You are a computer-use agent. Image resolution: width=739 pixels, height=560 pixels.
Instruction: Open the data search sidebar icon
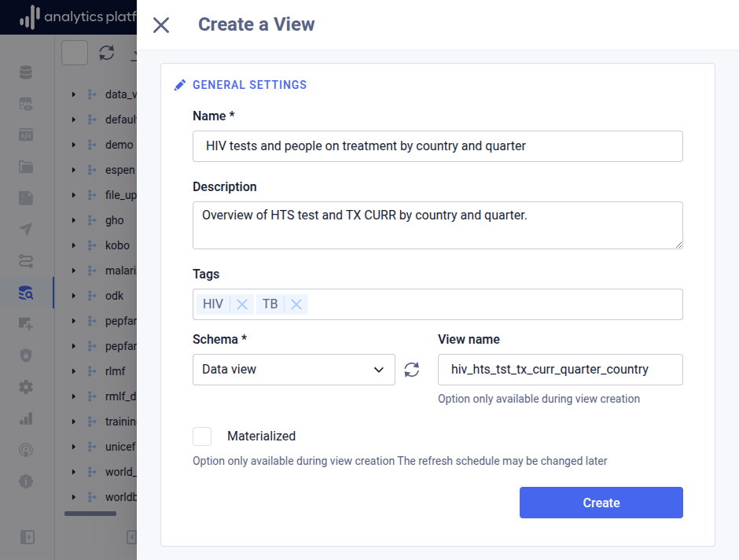[x=26, y=293]
